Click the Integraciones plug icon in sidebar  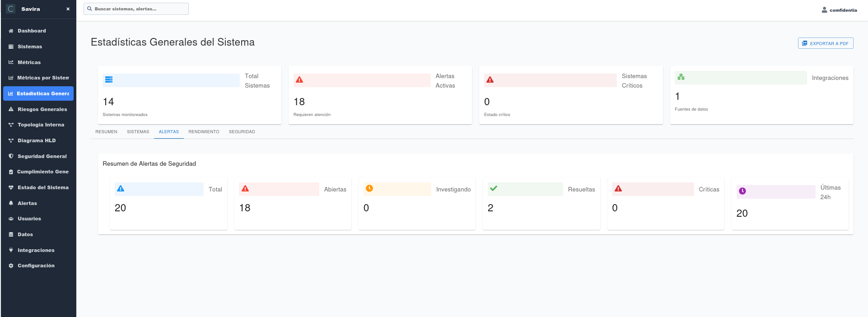tap(11, 250)
